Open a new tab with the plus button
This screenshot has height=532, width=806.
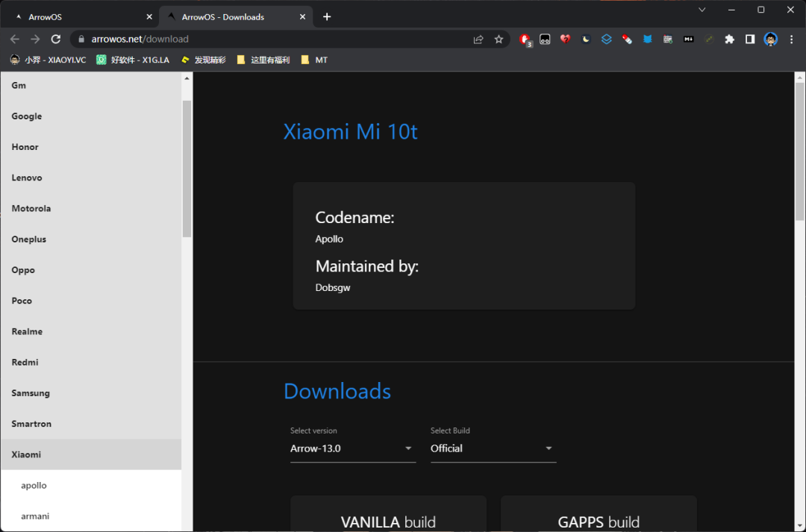(327, 16)
